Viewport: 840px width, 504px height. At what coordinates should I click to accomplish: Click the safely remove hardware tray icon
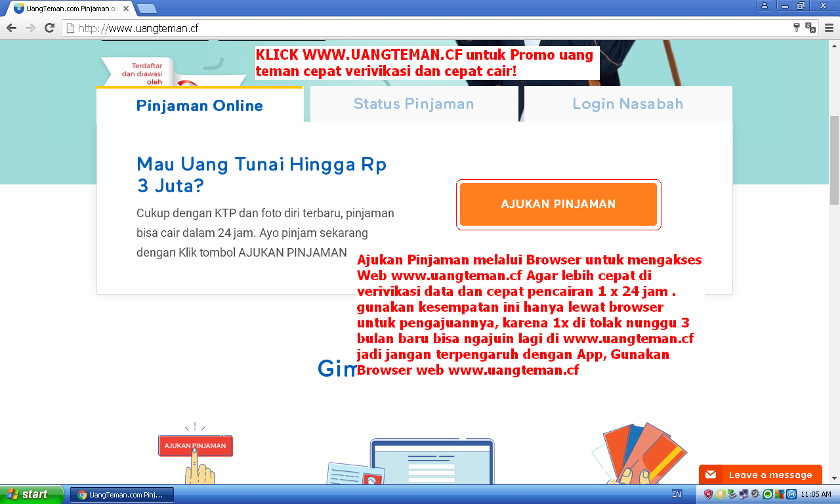click(x=732, y=494)
